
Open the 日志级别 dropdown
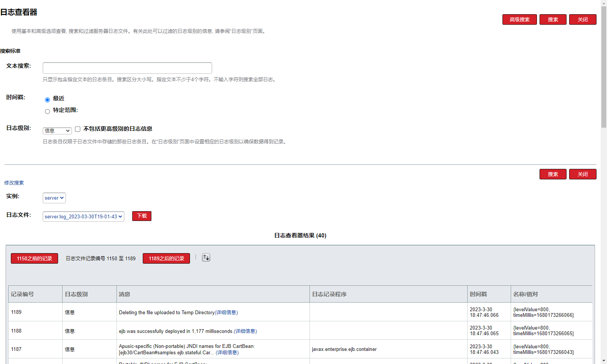point(57,131)
